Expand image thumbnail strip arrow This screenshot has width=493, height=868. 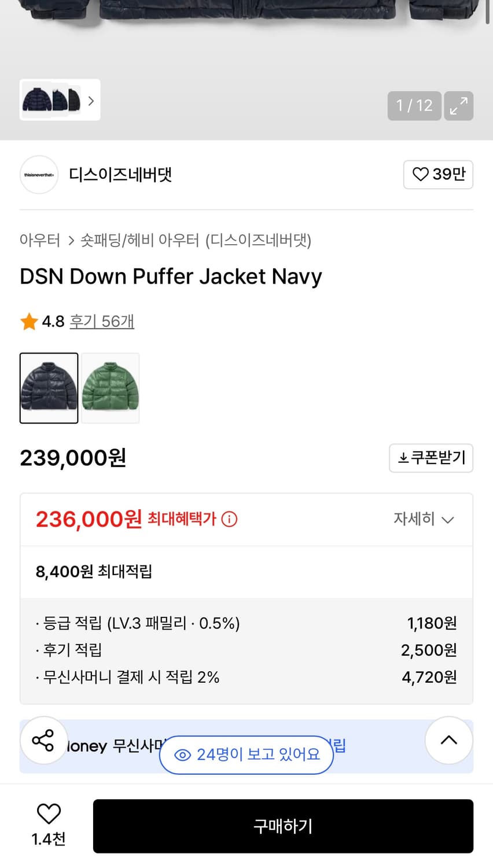[x=91, y=101]
